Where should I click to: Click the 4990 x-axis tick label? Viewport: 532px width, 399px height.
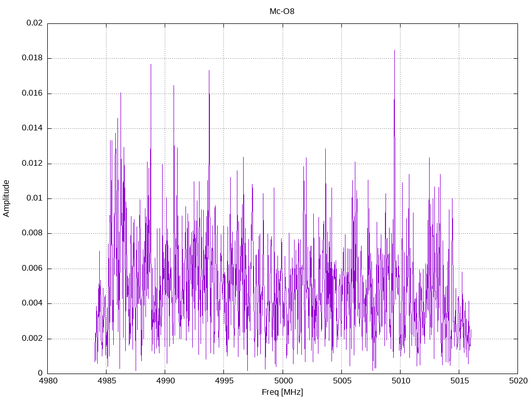tap(165, 381)
